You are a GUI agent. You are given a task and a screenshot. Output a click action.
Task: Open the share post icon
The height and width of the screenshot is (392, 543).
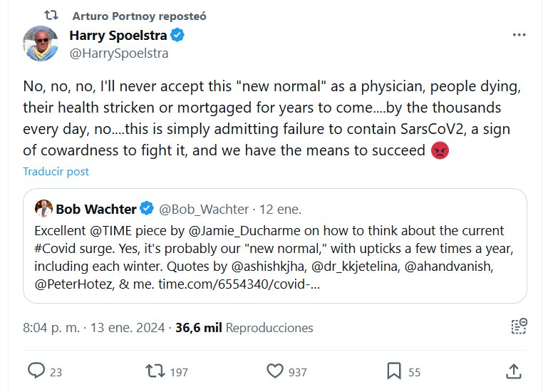tap(513, 371)
